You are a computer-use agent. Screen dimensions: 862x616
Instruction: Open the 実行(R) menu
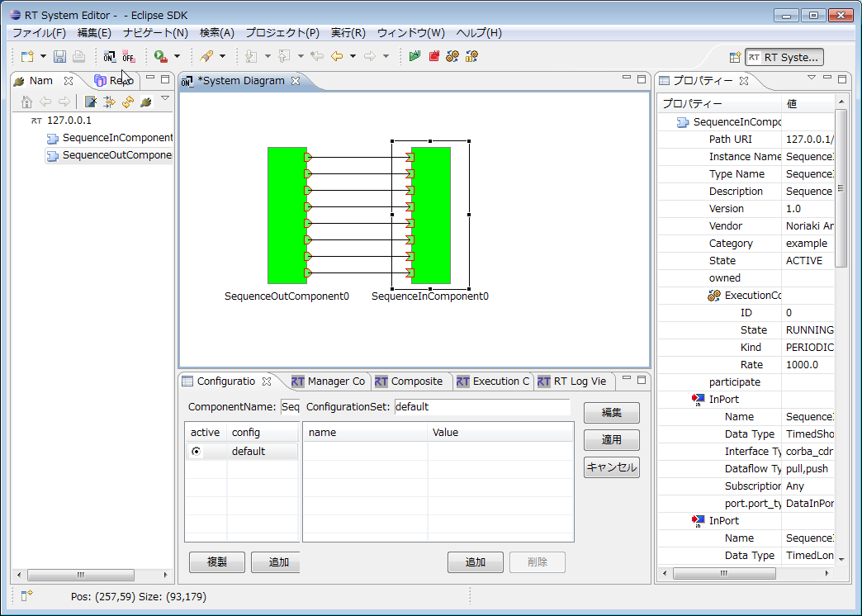348,33
